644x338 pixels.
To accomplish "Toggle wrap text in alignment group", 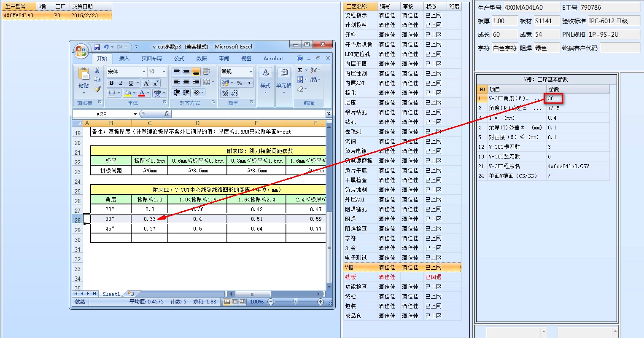I will coord(207,71).
